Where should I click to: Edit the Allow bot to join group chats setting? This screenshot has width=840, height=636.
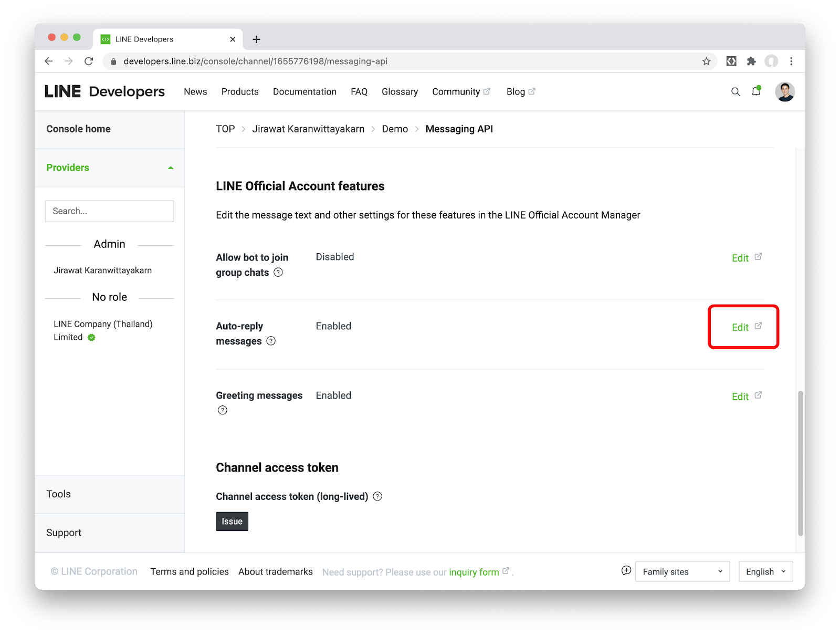[747, 258]
